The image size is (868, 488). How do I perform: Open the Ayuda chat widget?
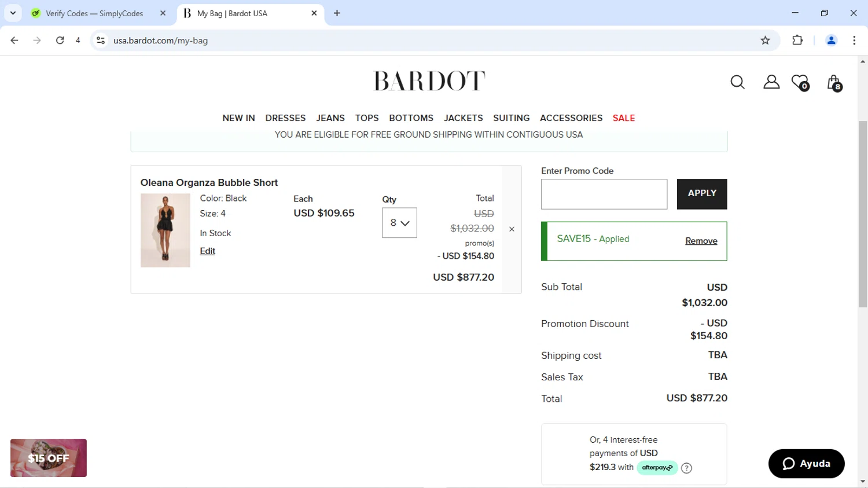(806, 464)
